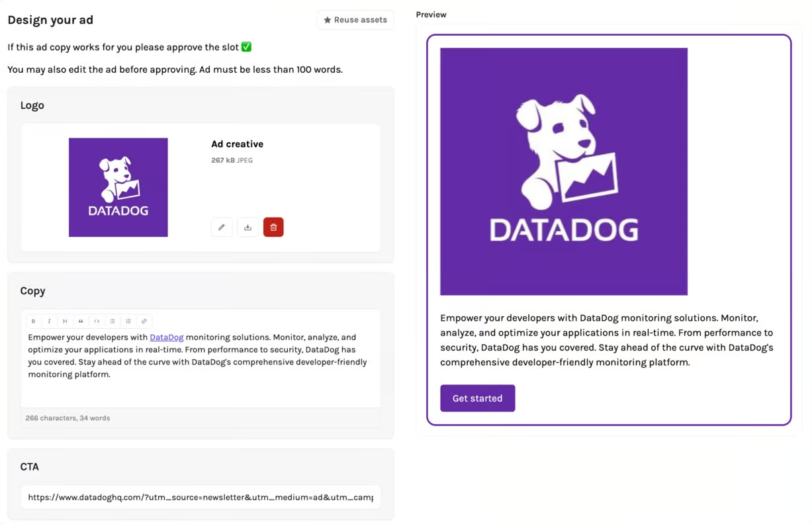Create a bulleted list in the copy
Screen dimensions: 812x524
click(113, 322)
